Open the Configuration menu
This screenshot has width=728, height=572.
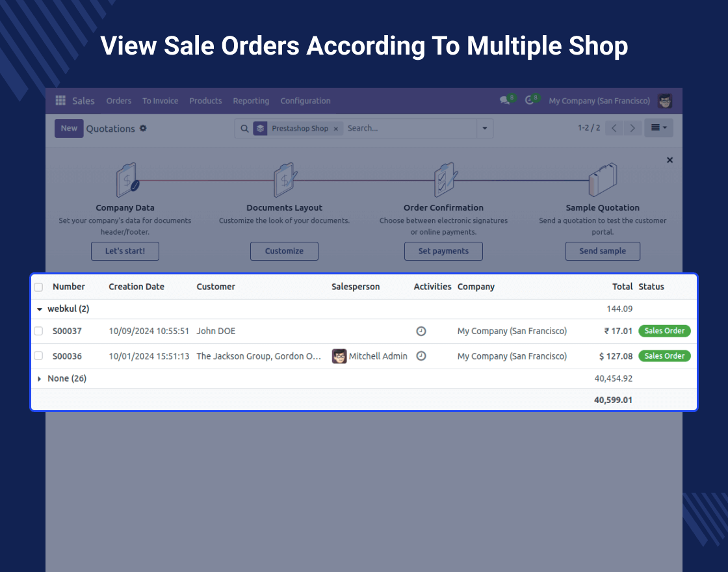305,101
